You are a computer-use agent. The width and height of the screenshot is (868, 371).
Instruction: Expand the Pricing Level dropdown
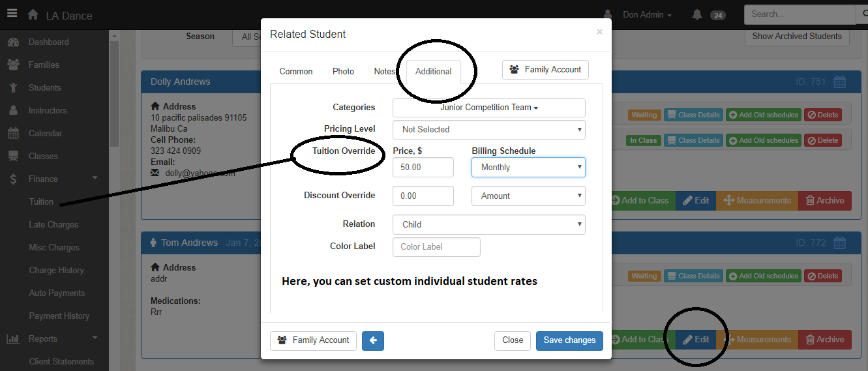tap(489, 130)
